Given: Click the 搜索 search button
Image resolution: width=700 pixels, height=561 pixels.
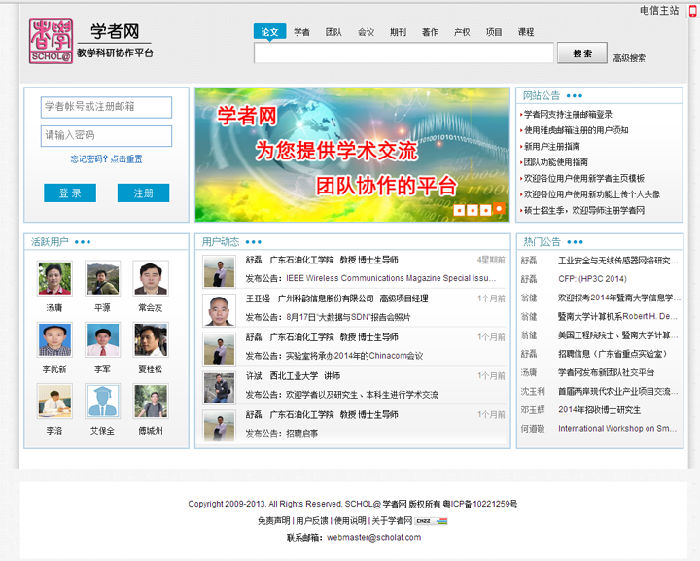Looking at the screenshot, I should point(582,53).
